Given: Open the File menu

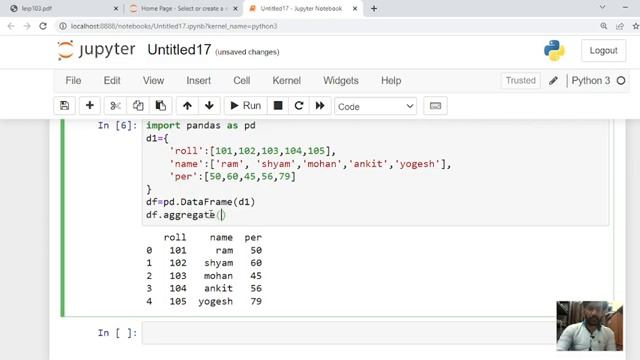Looking at the screenshot, I should tap(73, 80).
